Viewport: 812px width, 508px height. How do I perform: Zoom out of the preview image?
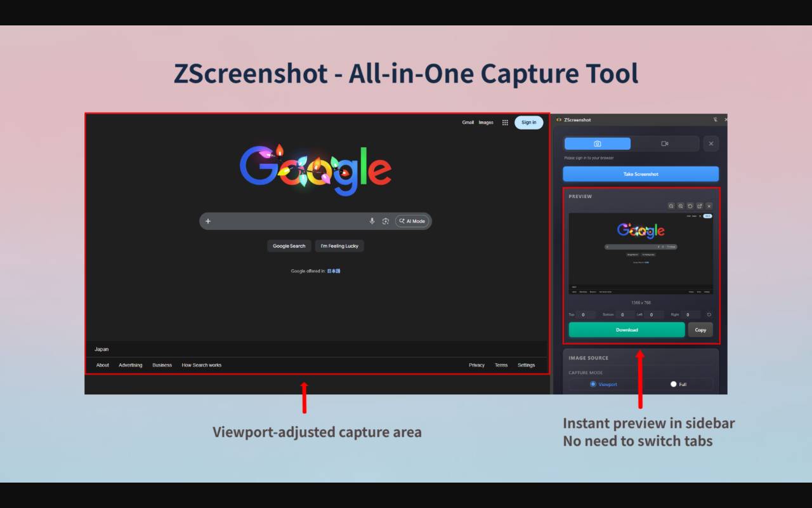click(x=671, y=206)
